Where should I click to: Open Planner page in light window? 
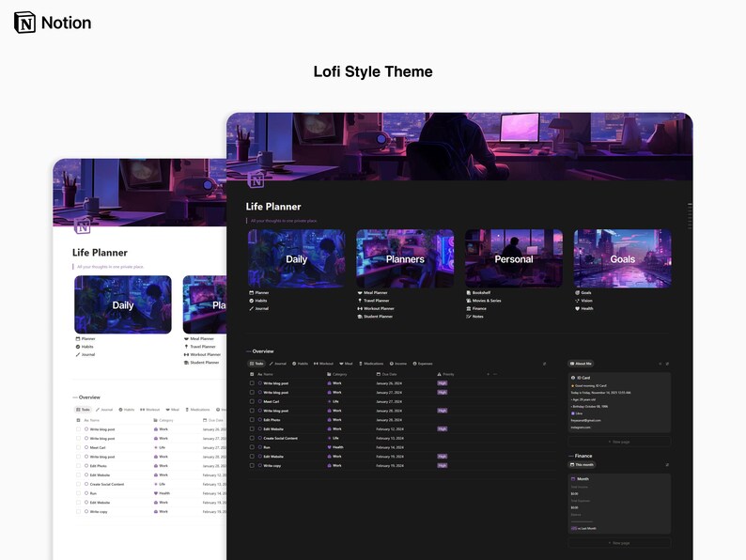[85, 339]
